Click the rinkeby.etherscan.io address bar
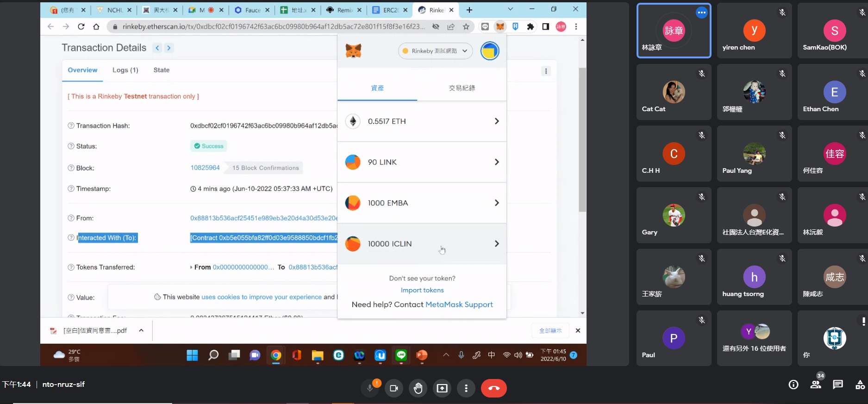The image size is (868, 404). coord(273,26)
